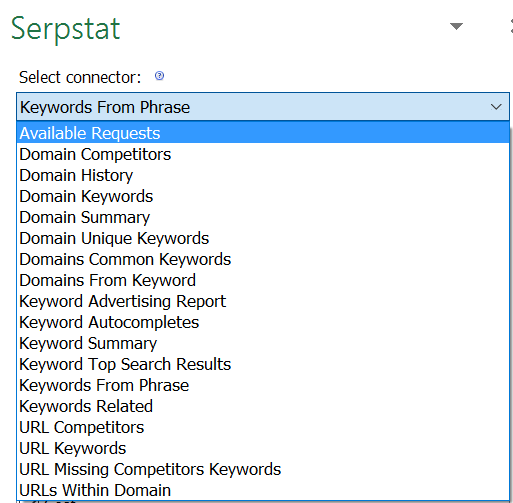The image size is (513, 503).
Task: Pick Domain History connector
Action: point(263,175)
